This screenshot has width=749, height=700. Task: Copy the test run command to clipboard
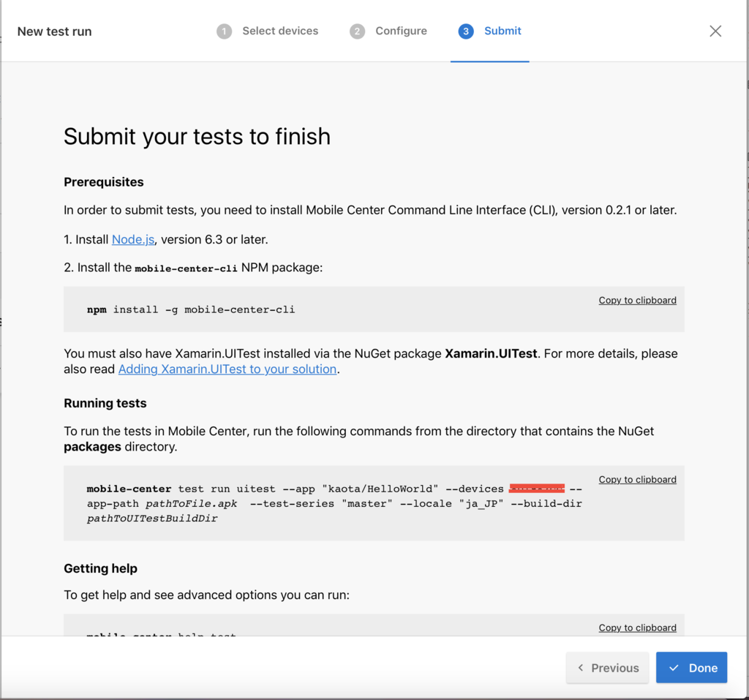coord(637,479)
